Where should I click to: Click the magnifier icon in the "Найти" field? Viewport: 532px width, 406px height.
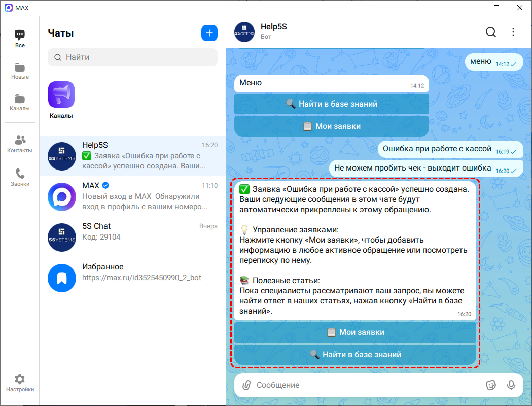pyautogui.click(x=58, y=57)
